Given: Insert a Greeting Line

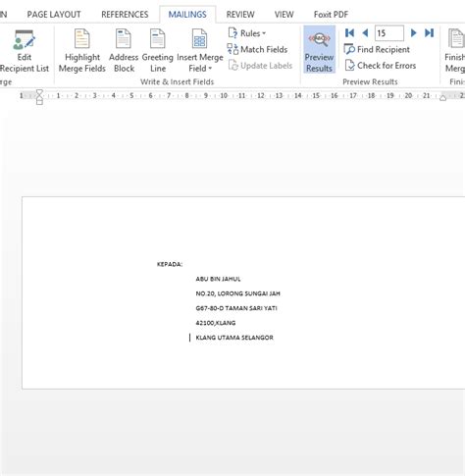Looking at the screenshot, I should (x=158, y=51).
